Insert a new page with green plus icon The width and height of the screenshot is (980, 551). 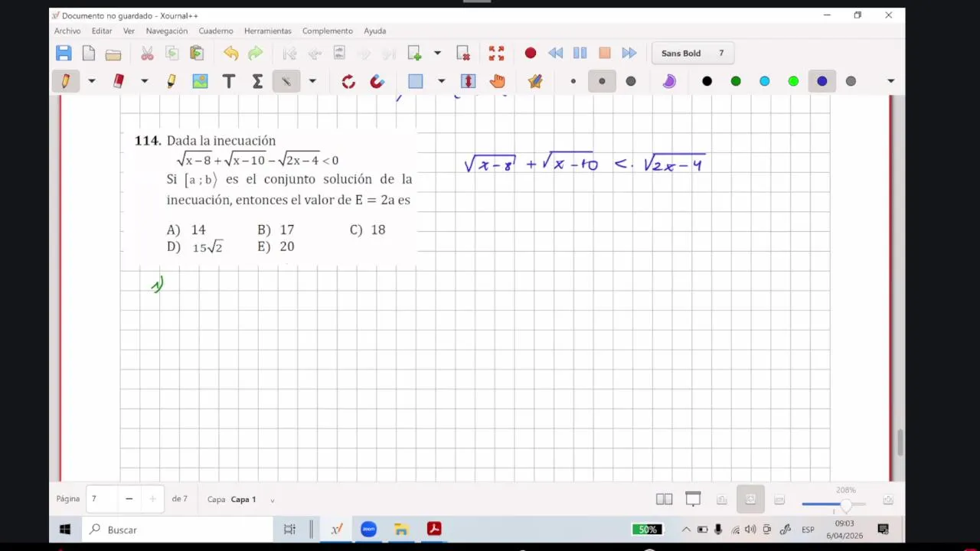pos(414,53)
